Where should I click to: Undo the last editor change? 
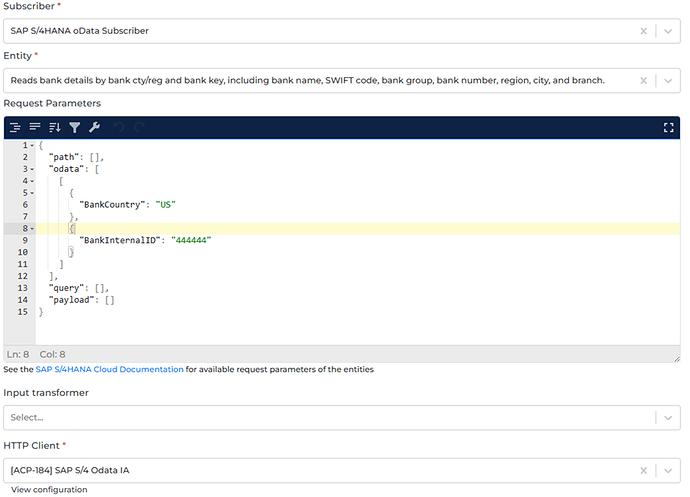pyautogui.click(x=119, y=128)
